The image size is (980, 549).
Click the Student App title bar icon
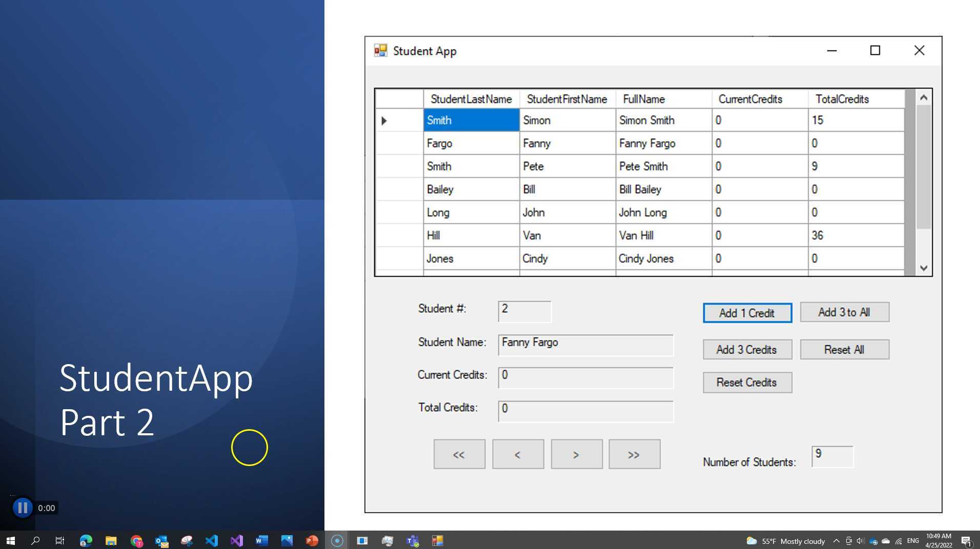380,51
